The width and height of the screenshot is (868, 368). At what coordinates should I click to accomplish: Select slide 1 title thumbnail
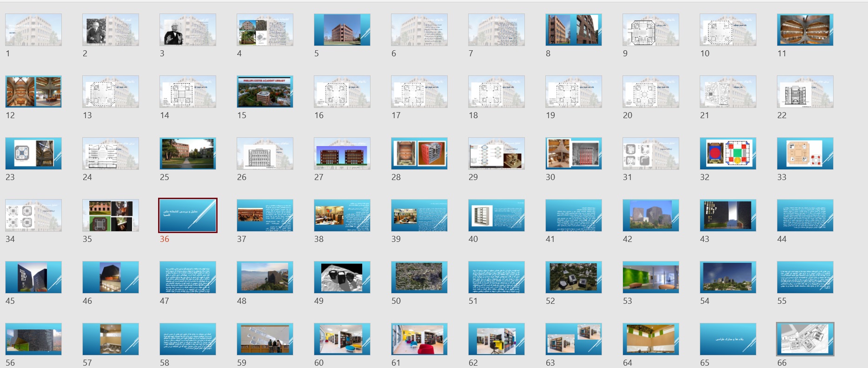33,30
